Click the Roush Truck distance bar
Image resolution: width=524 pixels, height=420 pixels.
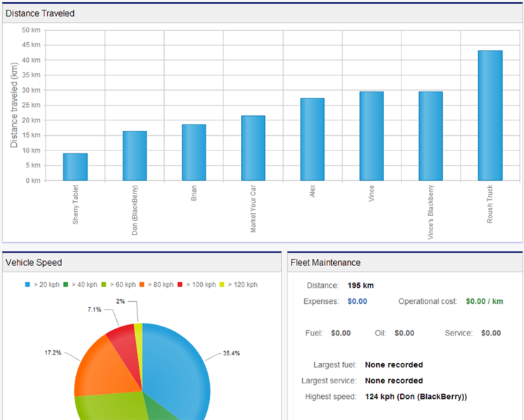click(490, 115)
